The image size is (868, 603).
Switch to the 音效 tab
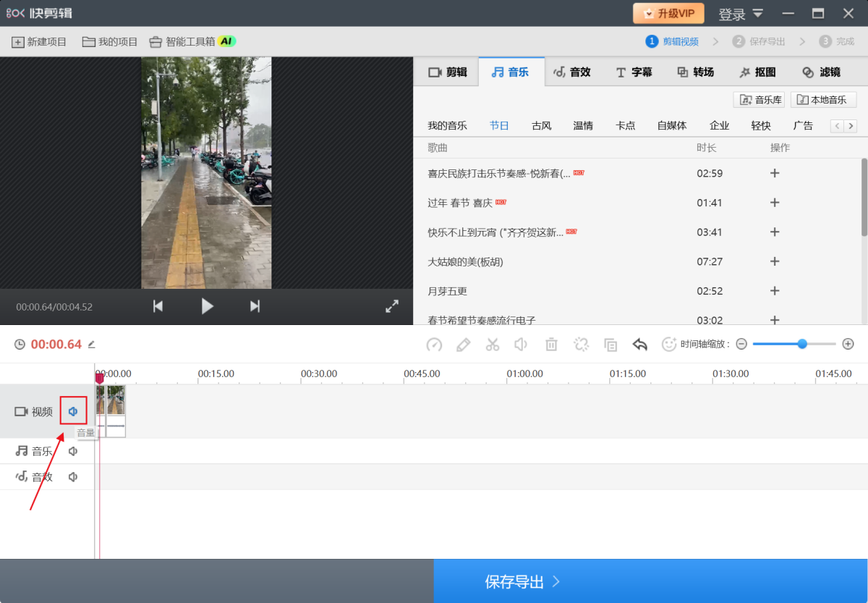[572, 72]
